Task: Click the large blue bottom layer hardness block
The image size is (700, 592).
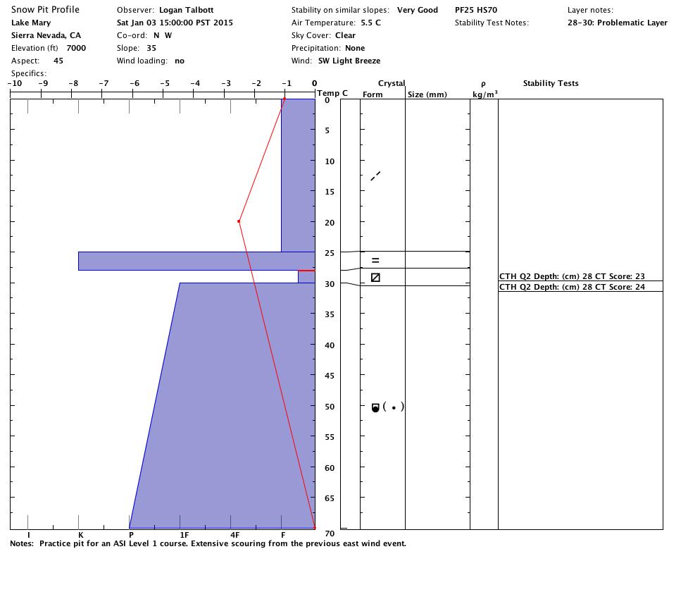Action: (x=232, y=423)
